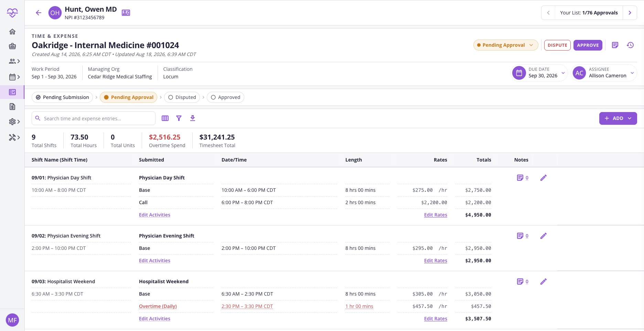
Task: Expand the calendar menu in sidebar
Action: tap(14, 77)
